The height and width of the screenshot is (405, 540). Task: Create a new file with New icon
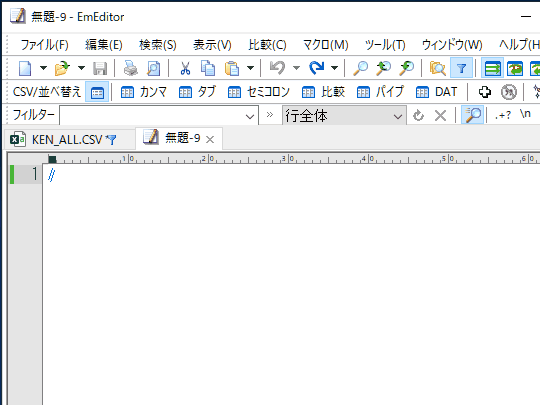tap(25, 68)
